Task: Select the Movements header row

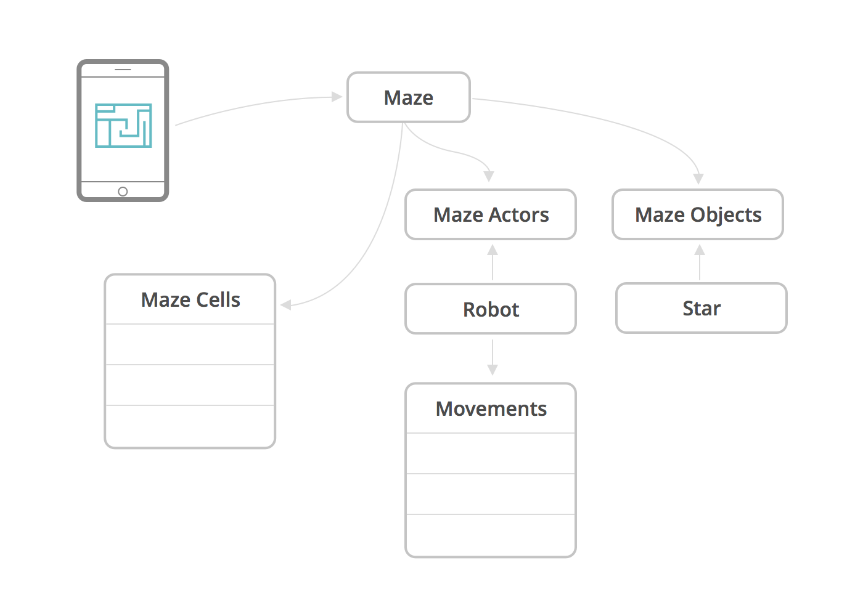Action: tap(490, 408)
